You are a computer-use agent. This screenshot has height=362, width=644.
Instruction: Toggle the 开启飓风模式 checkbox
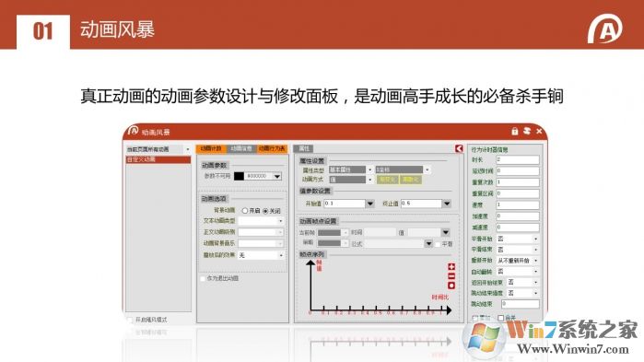[130, 320]
